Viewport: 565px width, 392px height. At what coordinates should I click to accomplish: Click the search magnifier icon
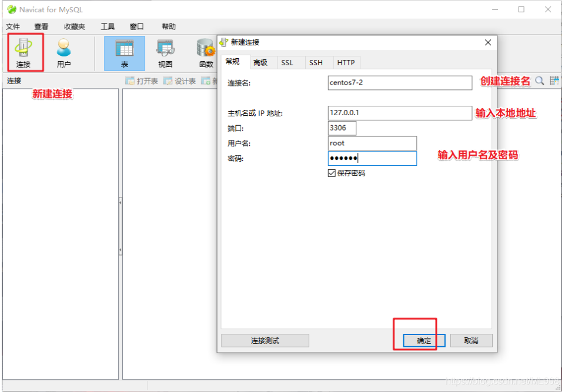click(x=539, y=81)
